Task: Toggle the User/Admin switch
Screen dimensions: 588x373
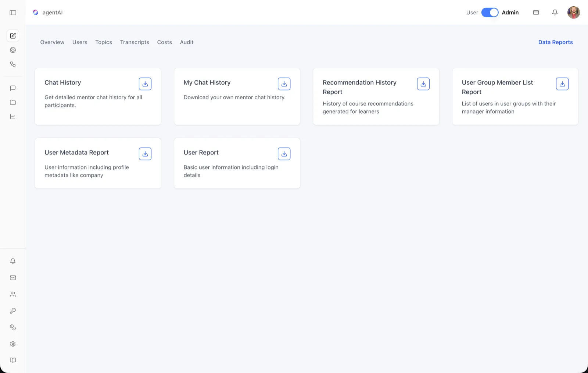Action: click(x=490, y=13)
